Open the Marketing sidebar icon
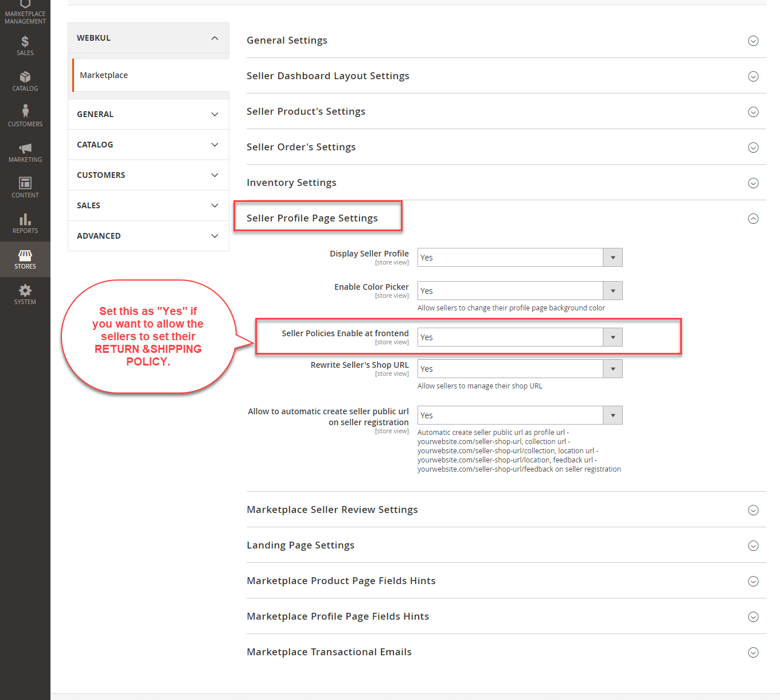 tap(25, 151)
